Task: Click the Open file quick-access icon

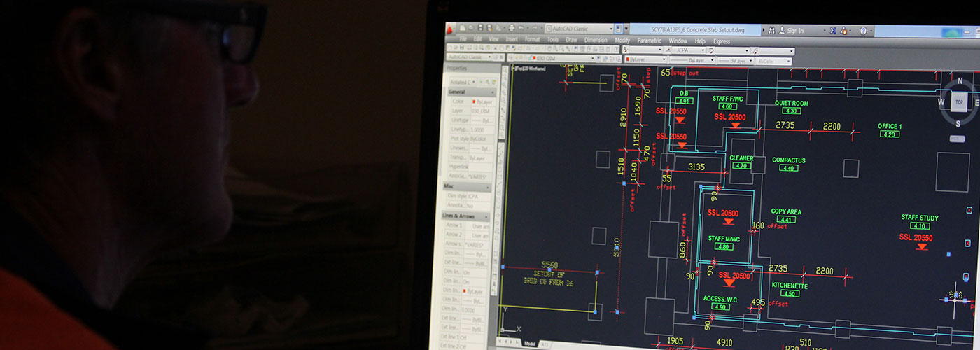Action: pyautogui.click(x=471, y=29)
